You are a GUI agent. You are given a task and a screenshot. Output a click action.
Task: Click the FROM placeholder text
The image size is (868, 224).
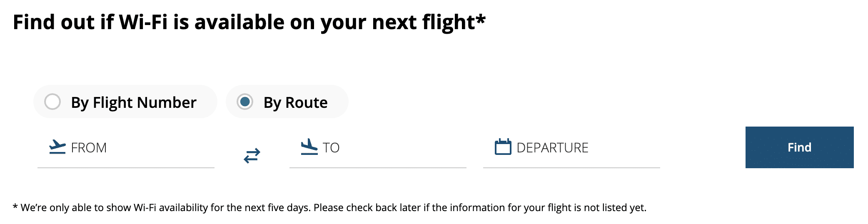[x=89, y=148]
